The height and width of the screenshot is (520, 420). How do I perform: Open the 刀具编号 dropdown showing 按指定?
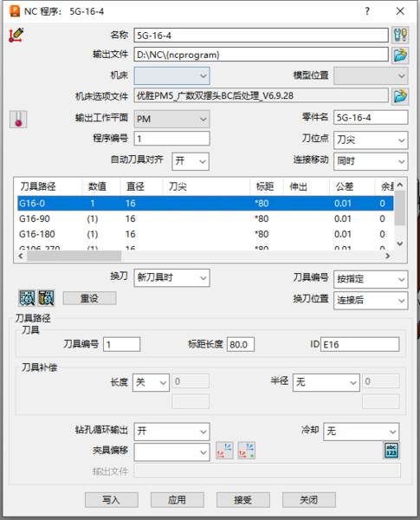[x=371, y=279]
